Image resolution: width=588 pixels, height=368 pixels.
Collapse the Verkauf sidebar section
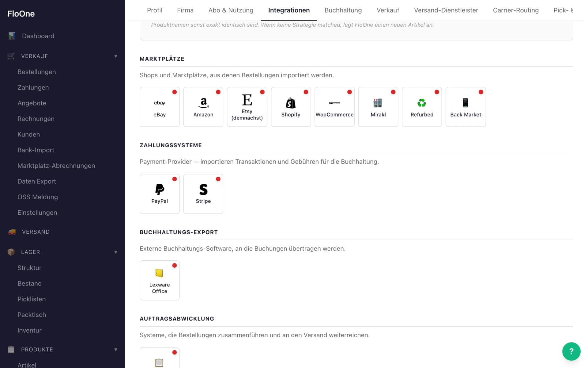click(x=62, y=56)
